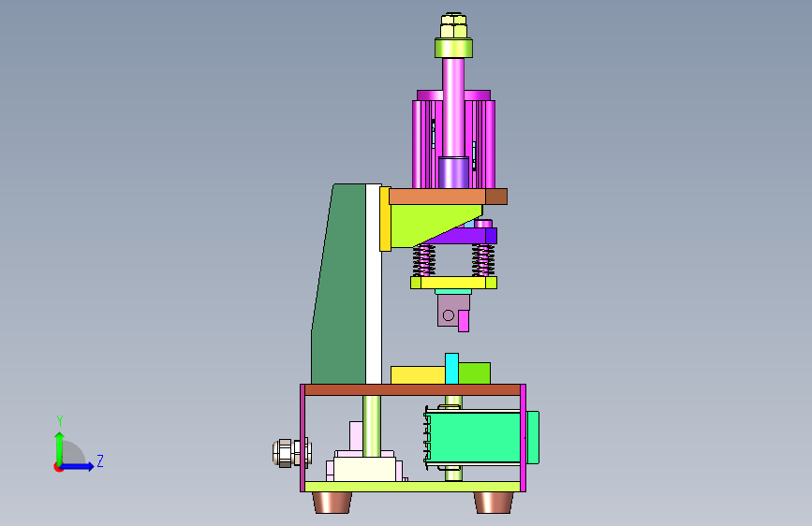Click the circular hole in the mauve block
The height and width of the screenshot is (526, 812).
tap(449, 315)
